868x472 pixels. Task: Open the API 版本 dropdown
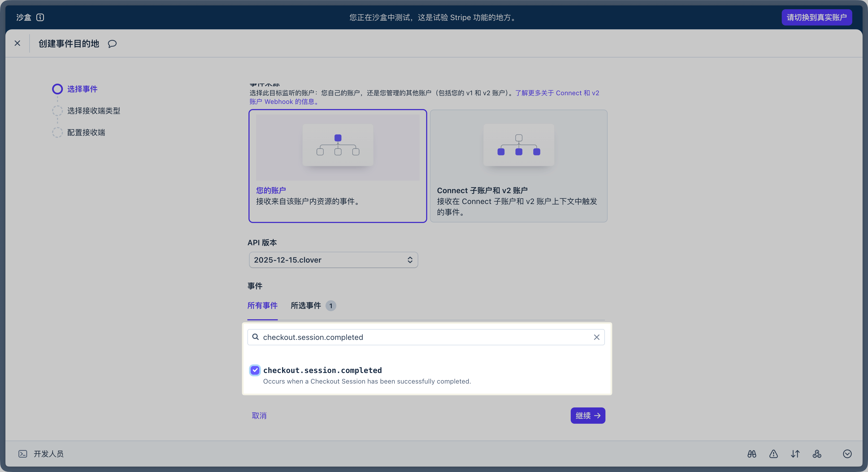coord(333,260)
